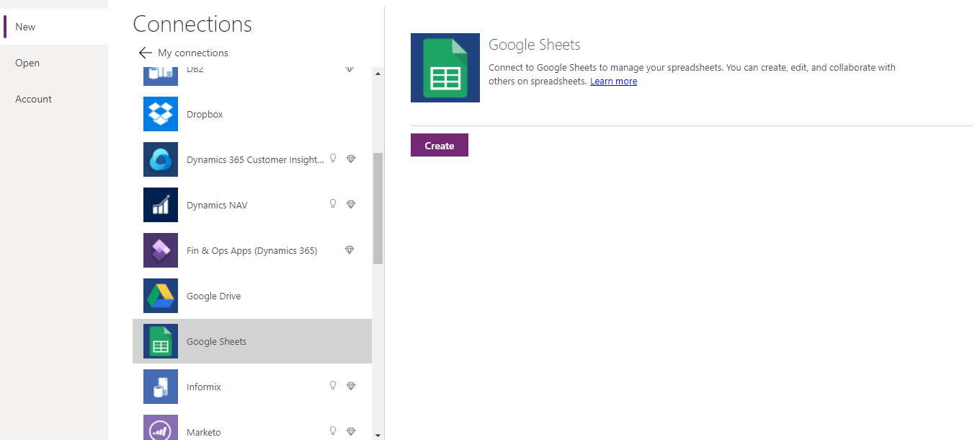This screenshot has width=980, height=440.
Task: Open the Account menu item
Action: tap(54, 99)
